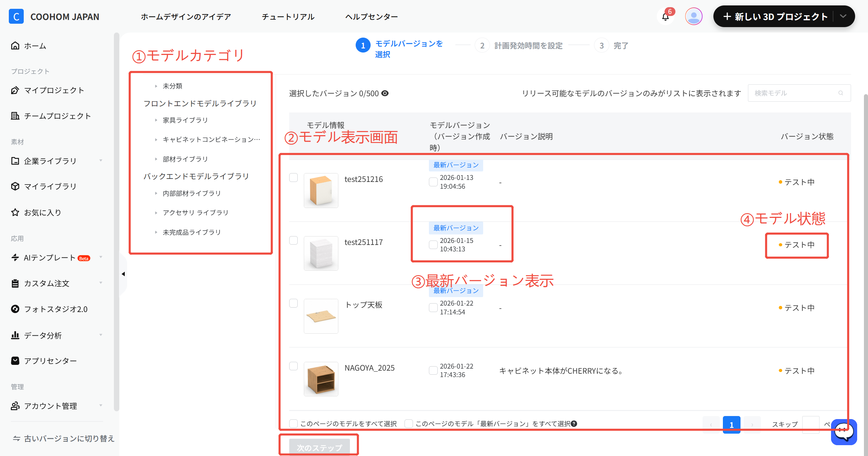Check the トップ天板 model checkbox
The width and height of the screenshot is (868, 456).
point(293,303)
